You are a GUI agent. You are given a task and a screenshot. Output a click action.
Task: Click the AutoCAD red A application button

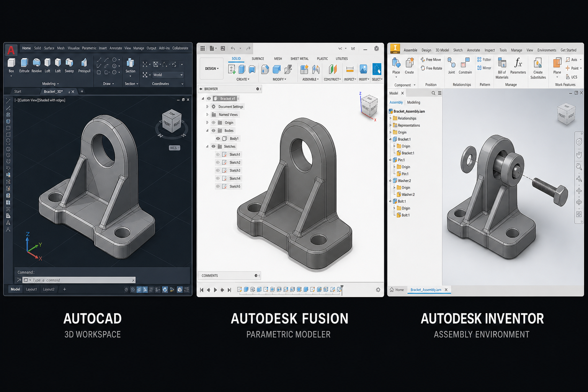coord(11,50)
